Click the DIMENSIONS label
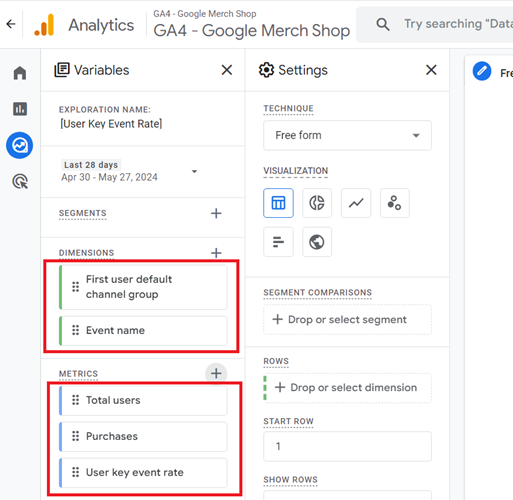Screen dimensions: 513x500 click(x=87, y=253)
